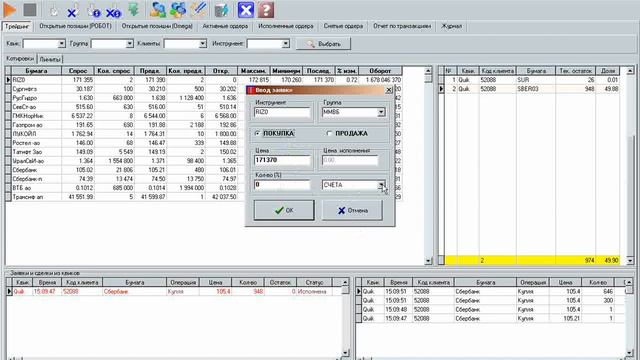Close the Ввод заявки dialog

(x=389, y=90)
